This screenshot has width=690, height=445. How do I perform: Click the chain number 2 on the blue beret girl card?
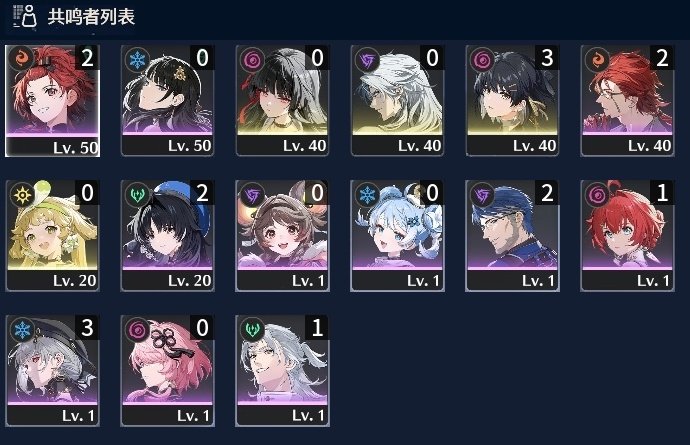(202, 193)
